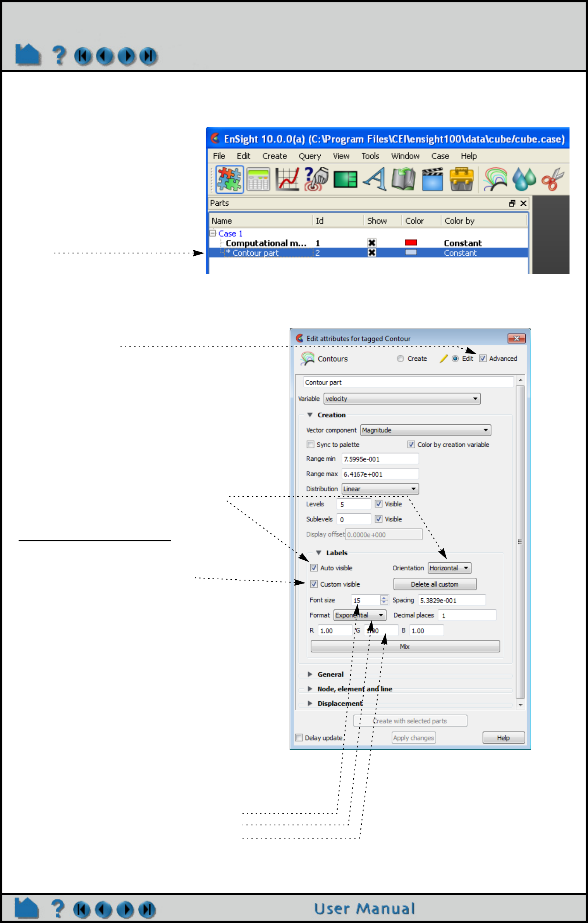Open the Vector component dropdown showing Magnitude
The height and width of the screenshot is (923, 588).
point(426,430)
